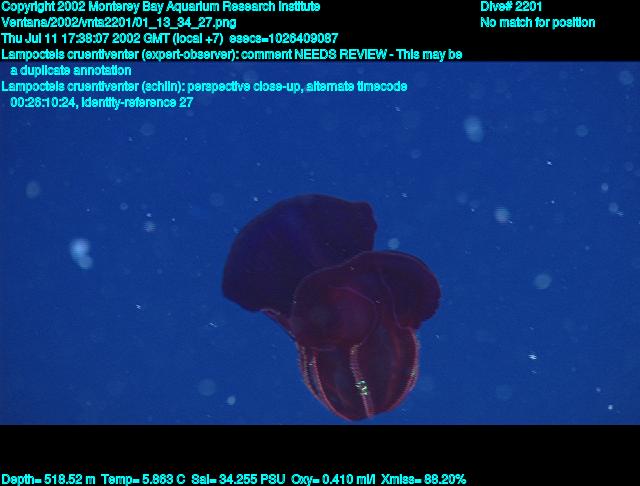Click the 'Oxy= 0.410 ml/l' reading

(333, 479)
